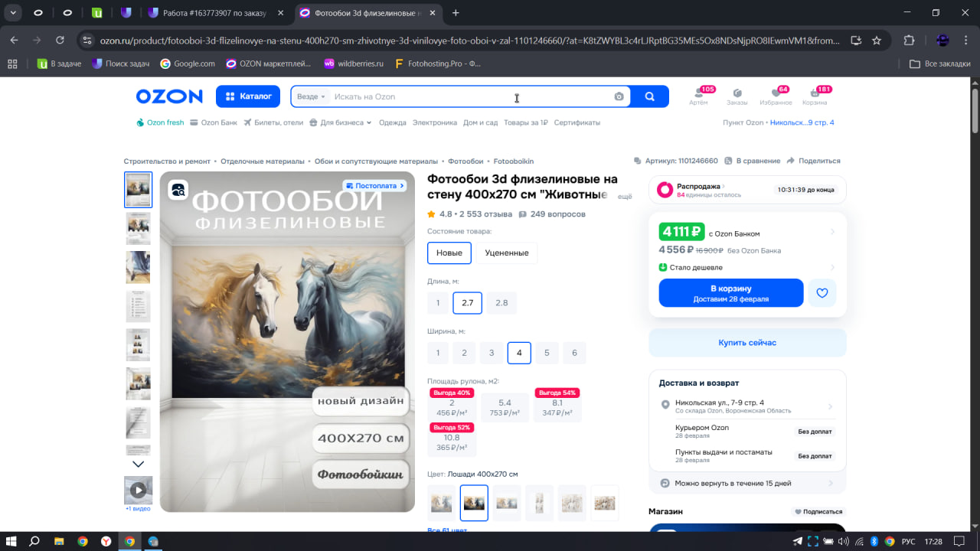Click the Купить сейчас button
Image resolution: width=980 pixels, height=551 pixels.
pyautogui.click(x=747, y=343)
